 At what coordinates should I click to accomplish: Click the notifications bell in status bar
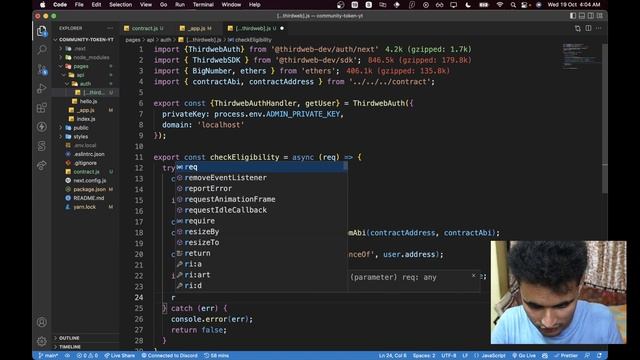point(599,356)
